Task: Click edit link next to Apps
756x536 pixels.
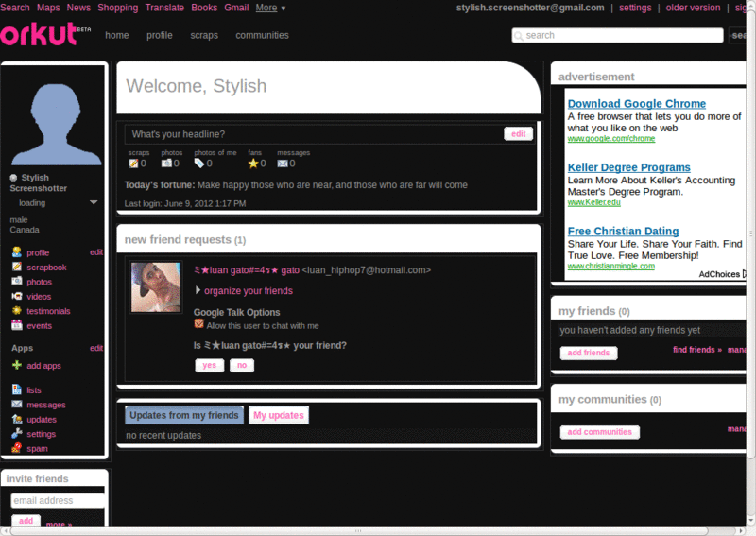Action: (96, 348)
